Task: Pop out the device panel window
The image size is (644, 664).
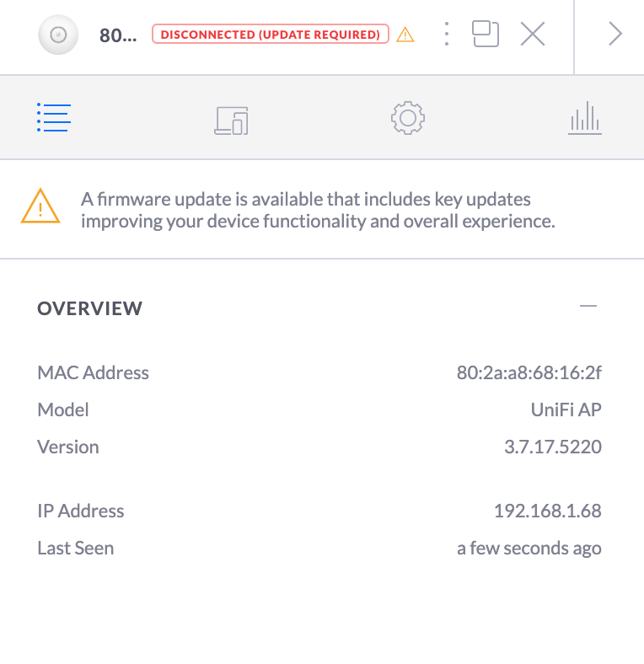Action: click(x=486, y=35)
